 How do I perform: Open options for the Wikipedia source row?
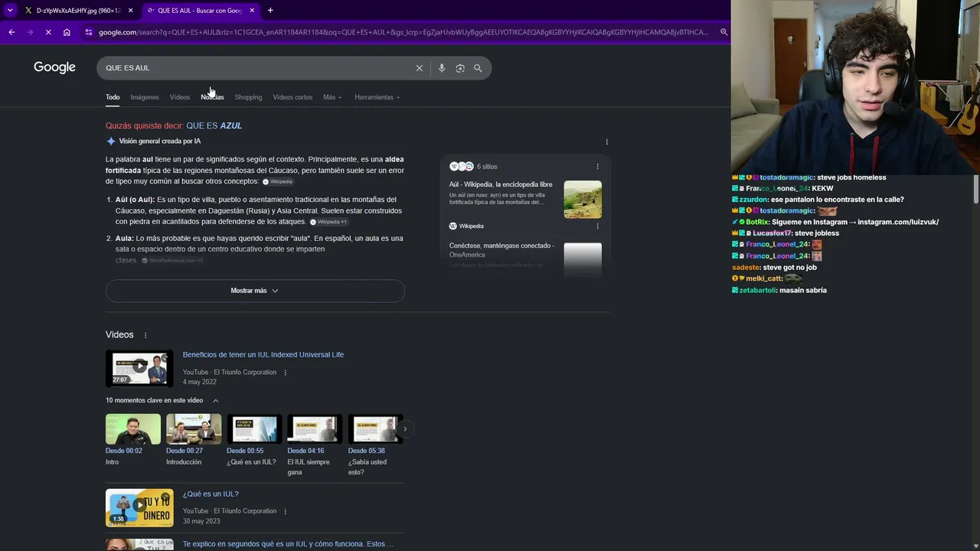(598, 226)
